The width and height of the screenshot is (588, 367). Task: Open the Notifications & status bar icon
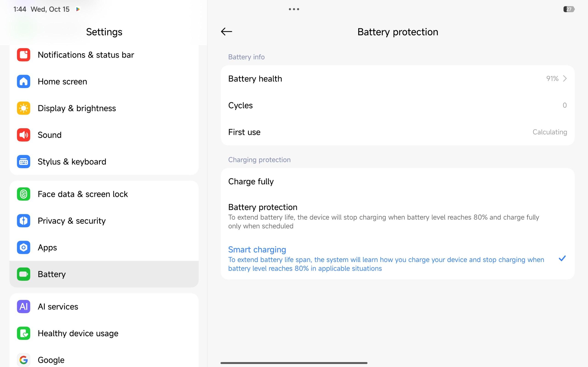pyautogui.click(x=24, y=55)
